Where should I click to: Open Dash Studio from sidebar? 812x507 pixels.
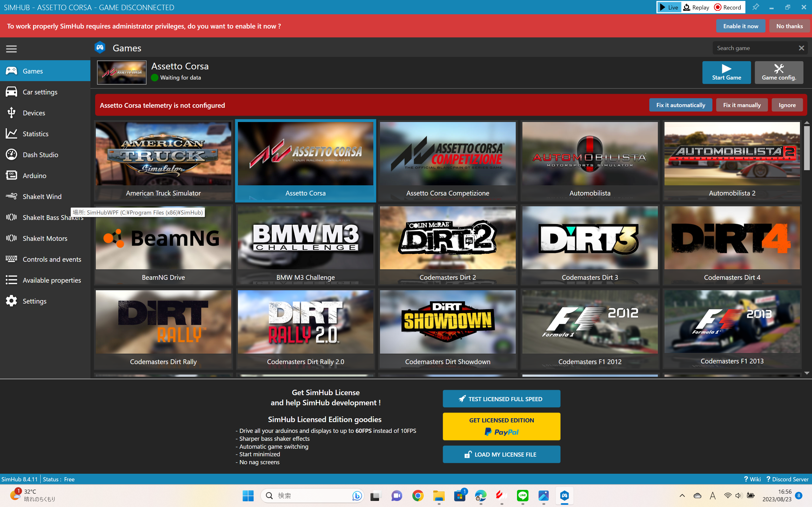(x=40, y=155)
